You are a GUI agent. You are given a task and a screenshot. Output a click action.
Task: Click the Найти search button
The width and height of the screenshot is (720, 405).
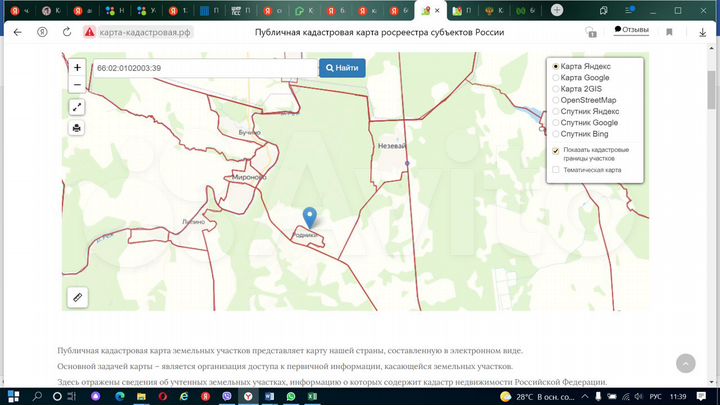pyautogui.click(x=341, y=68)
